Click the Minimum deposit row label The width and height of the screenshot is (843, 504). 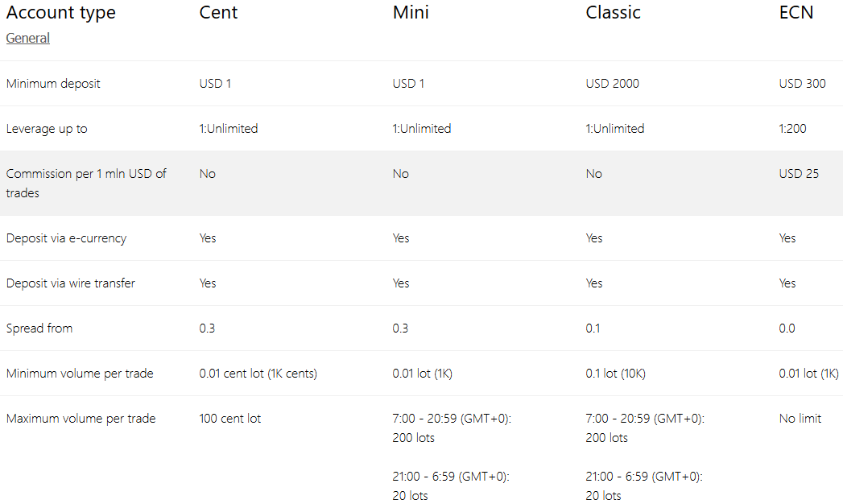53,83
